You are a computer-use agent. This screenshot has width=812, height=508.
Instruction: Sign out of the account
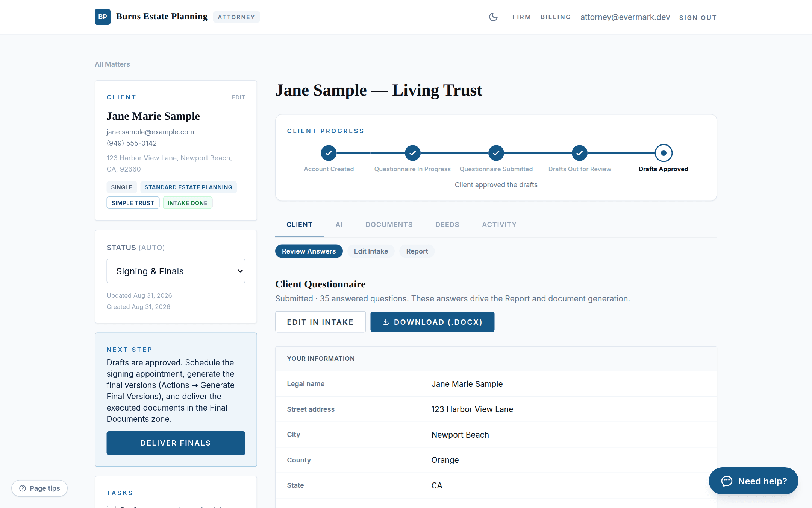pos(698,17)
